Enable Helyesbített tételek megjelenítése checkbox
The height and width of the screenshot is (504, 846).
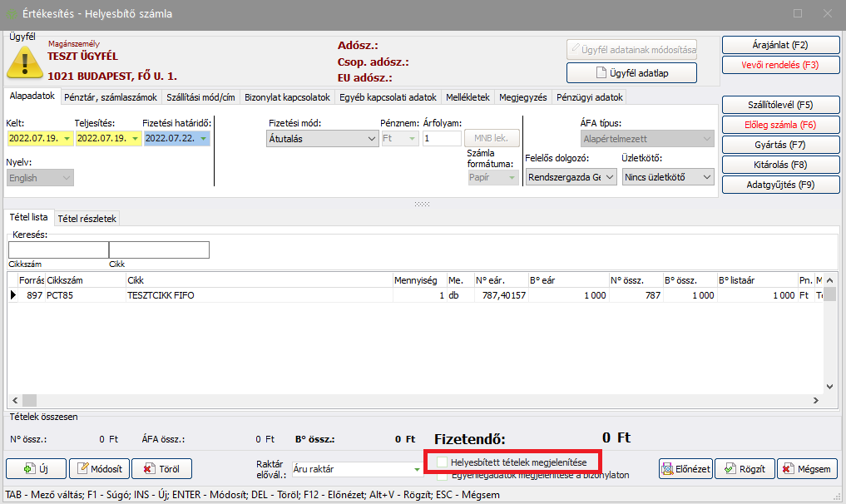(x=443, y=462)
